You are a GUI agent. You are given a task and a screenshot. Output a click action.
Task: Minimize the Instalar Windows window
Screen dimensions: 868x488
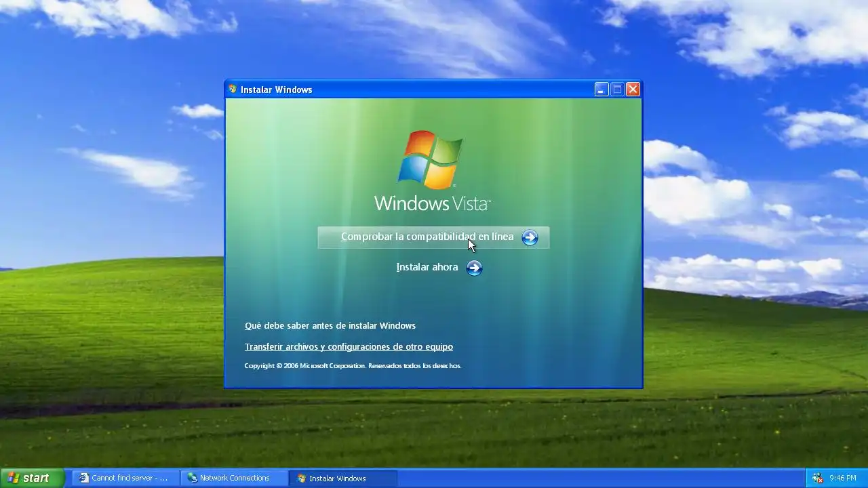(601, 89)
